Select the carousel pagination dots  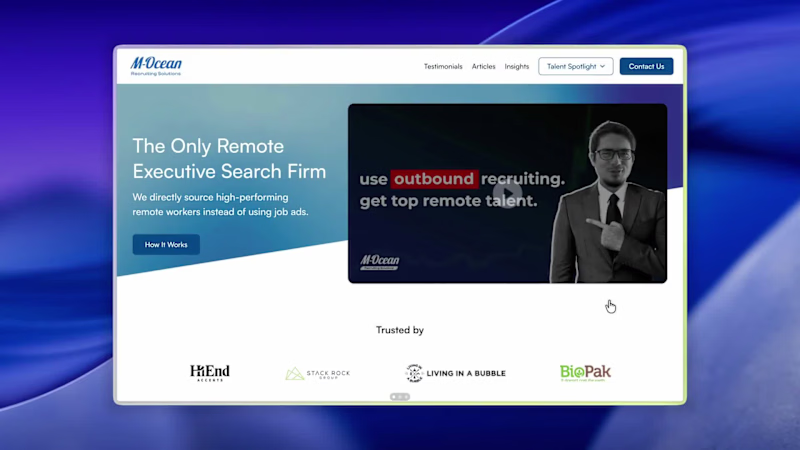click(400, 396)
